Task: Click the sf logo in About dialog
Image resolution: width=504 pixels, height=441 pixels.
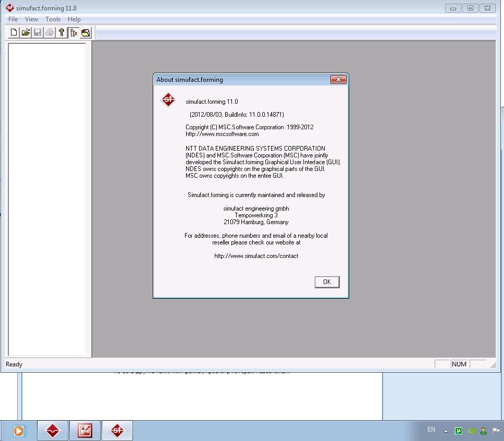Action: pyautogui.click(x=168, y=100)
